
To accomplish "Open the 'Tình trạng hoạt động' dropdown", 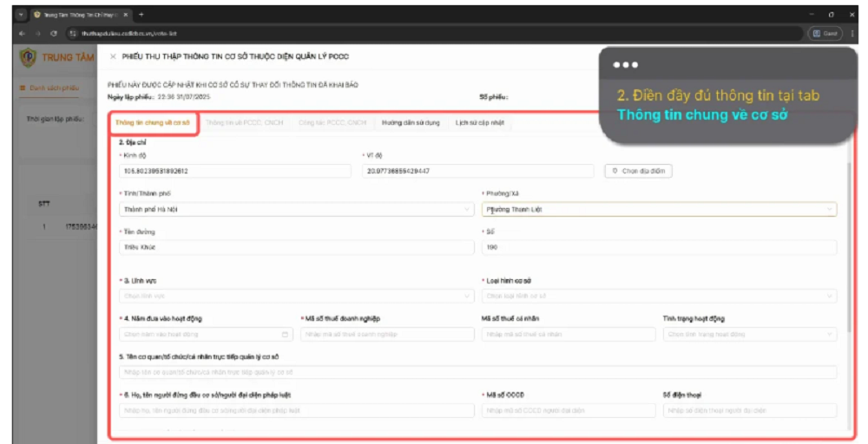I will coord(750,334).
